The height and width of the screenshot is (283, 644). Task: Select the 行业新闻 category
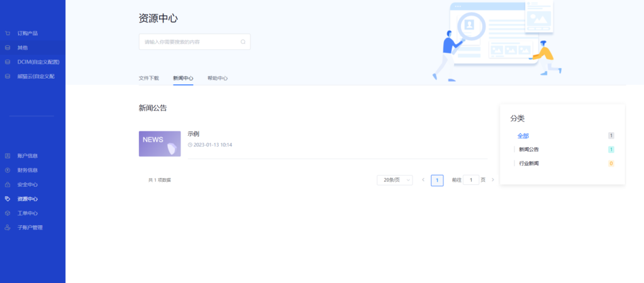529,164
